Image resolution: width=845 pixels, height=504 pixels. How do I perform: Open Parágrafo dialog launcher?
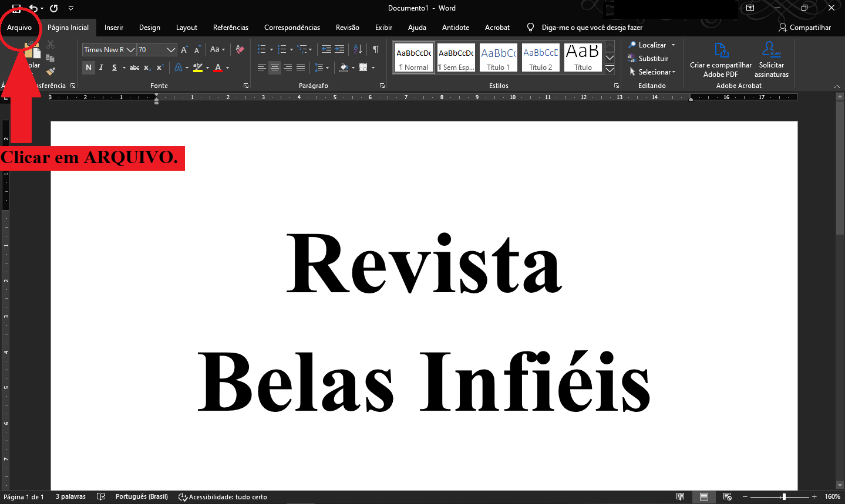[382, 86]
